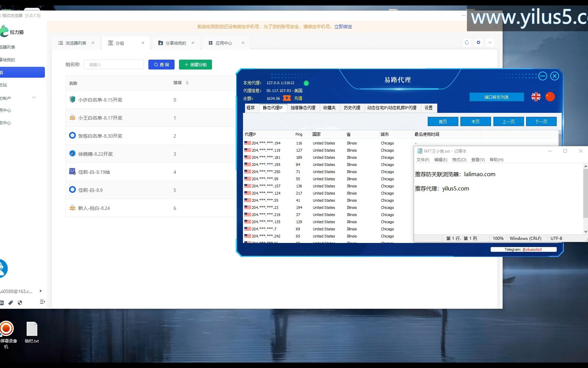Viewport: 588px width, 368px height.
Task: Sort proxies by the Ping column header
Action: click(x=302, y=134)
